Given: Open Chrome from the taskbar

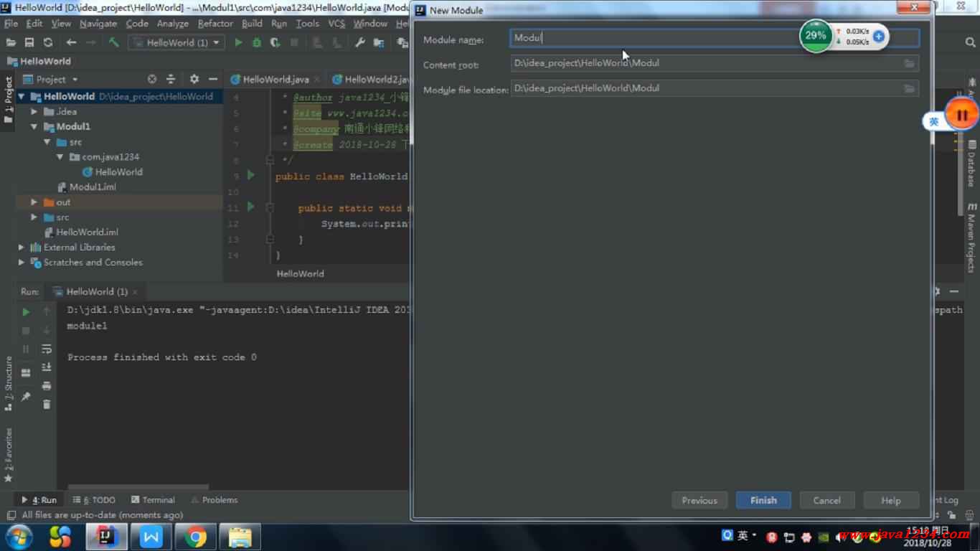Looking at the screenshot, I should click(x=194, y=537).
